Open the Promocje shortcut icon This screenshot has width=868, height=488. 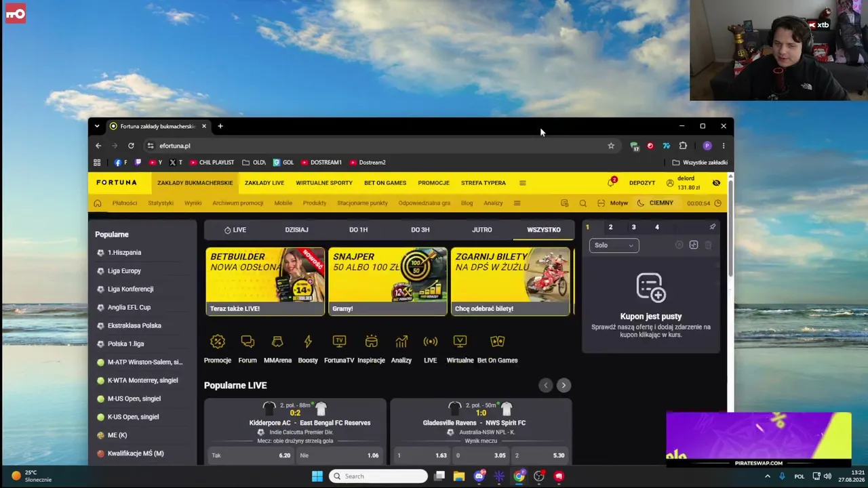pyautogui.click(x=218, y=342)
